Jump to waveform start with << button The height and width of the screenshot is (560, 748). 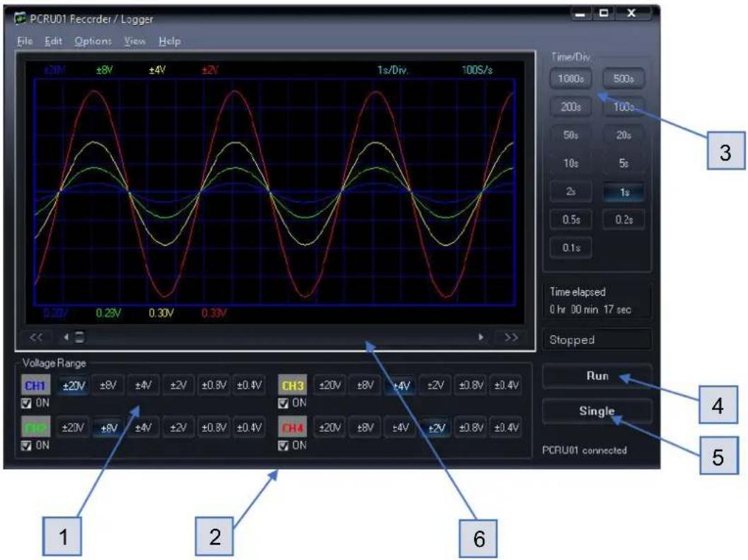point(36,337)
